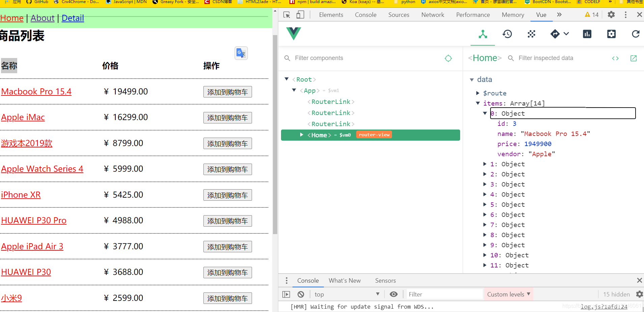Open the Vue devtools settings icon
Screen dimensions: 644x312
click(611, 34)
